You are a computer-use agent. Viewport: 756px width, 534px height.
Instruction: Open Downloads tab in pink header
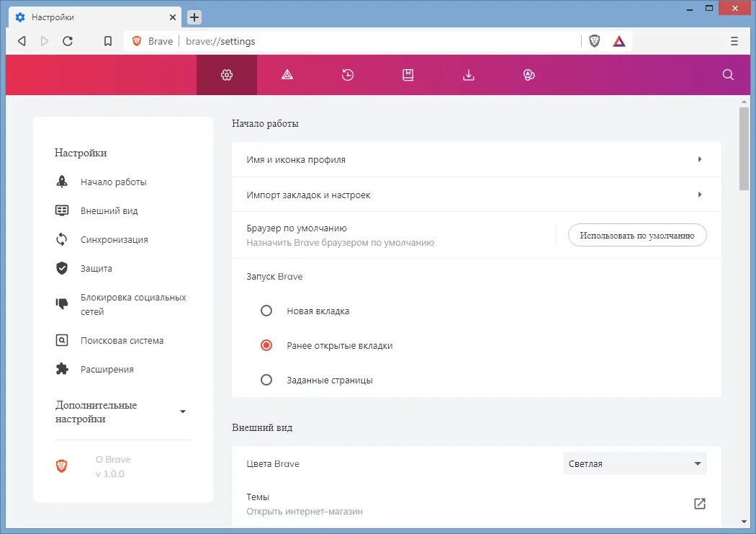pos(469,75)
